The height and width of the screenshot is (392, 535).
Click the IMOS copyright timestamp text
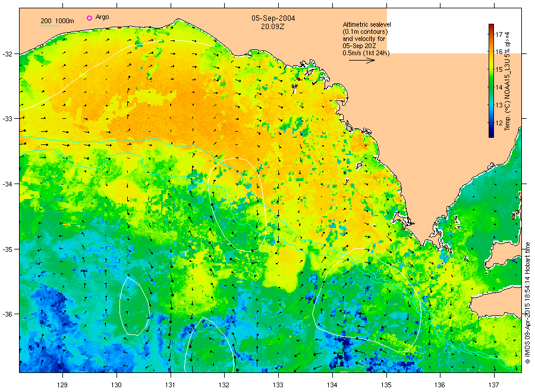click(527, 303)
